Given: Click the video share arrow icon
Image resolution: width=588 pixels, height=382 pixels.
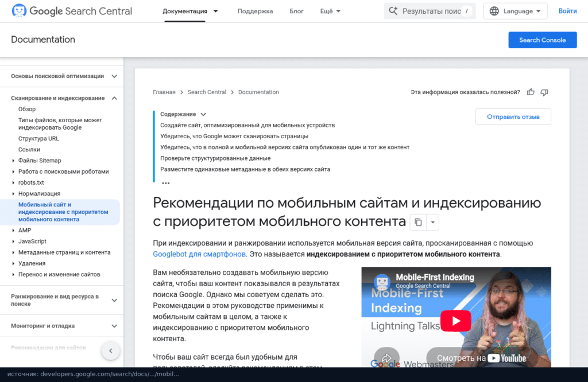Looking at the screenshot, I should pyautogui.click(x=386, y=358).
